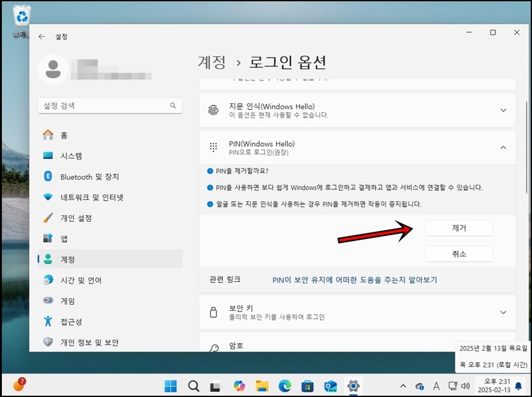Select the Home (홈) sidebar item
The height and width of the screenshot is (397, 532).
(x=110, y=135)
